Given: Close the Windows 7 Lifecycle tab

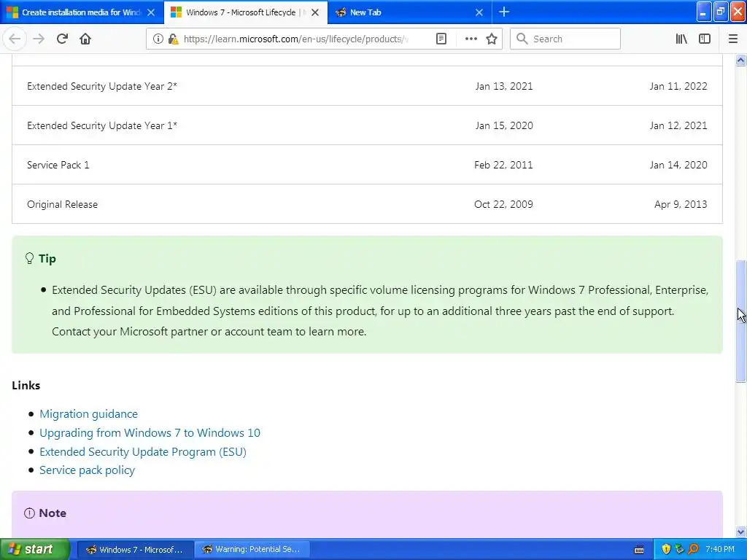Looking at the screenshot, I should [x=315, y=12].
